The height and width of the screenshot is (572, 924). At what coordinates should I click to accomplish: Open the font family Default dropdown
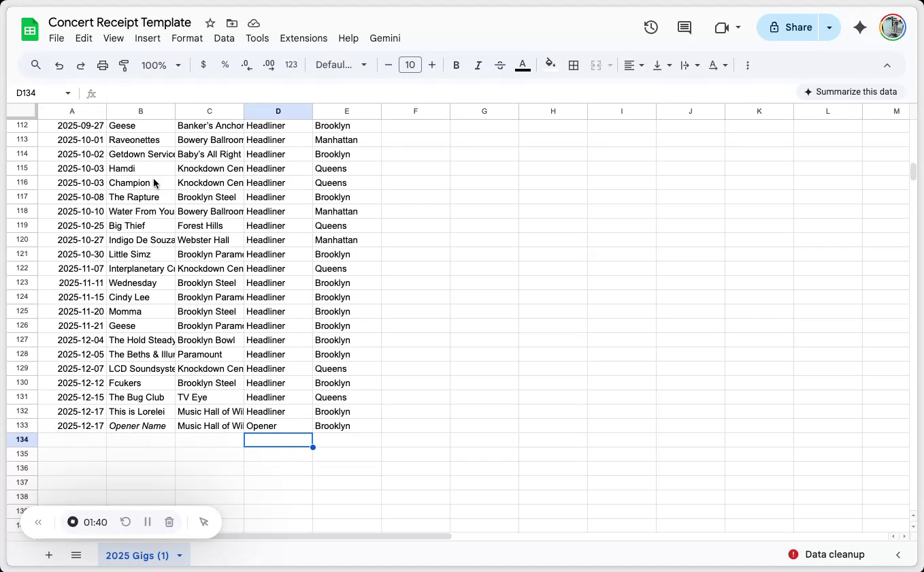coord(341,65)
